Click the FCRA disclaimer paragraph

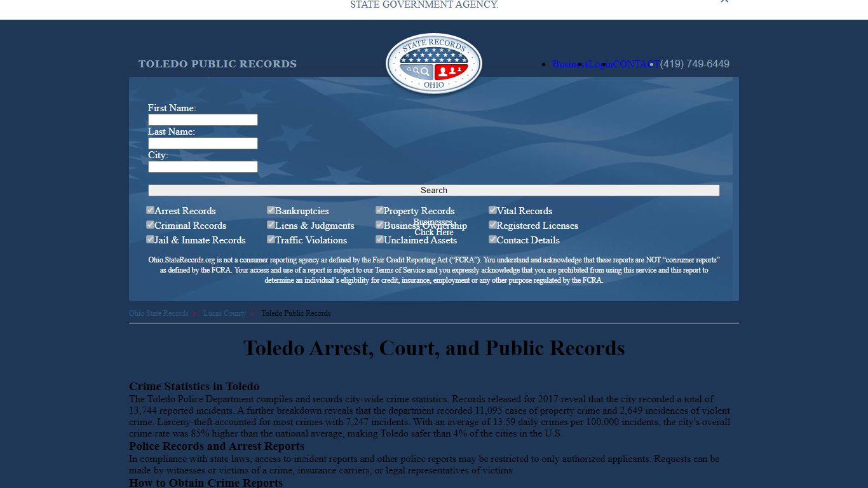(434, 270)
